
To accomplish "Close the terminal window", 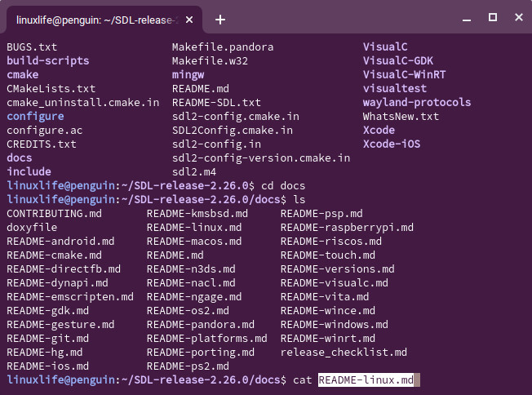I will [x=516, y=17].
